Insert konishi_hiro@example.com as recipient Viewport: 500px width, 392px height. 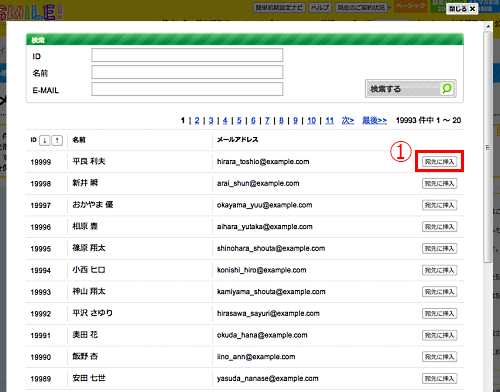pos(439,270)
